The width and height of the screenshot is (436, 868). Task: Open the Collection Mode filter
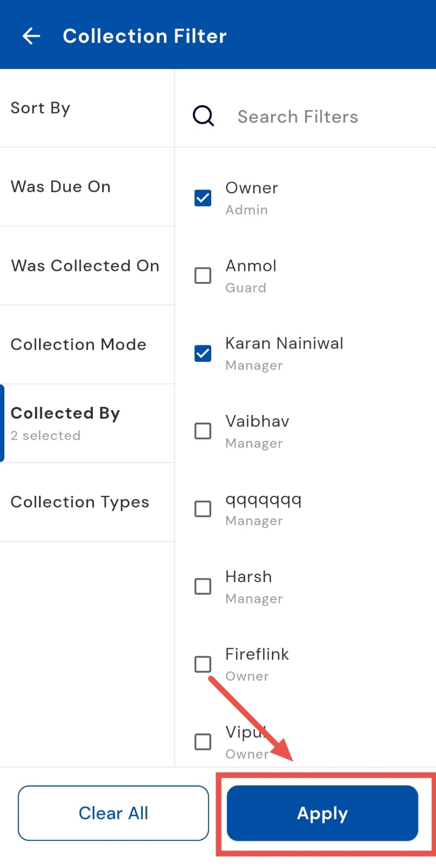[87, 344]
